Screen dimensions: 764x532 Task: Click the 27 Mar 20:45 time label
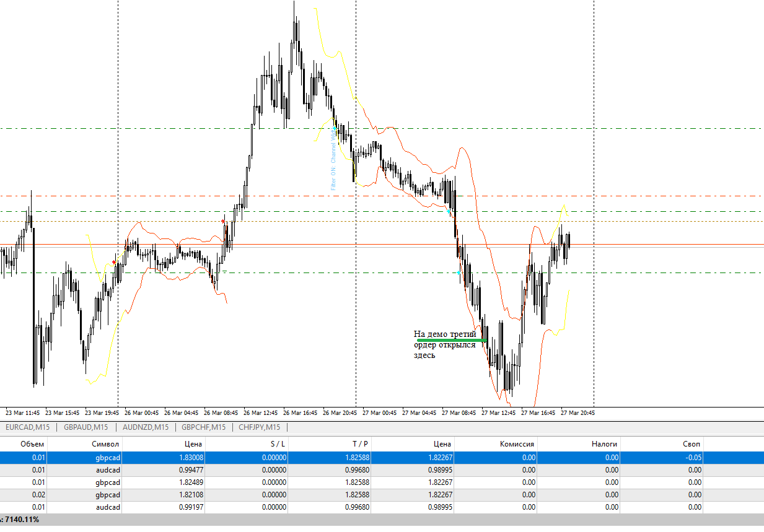click(577, 412)
